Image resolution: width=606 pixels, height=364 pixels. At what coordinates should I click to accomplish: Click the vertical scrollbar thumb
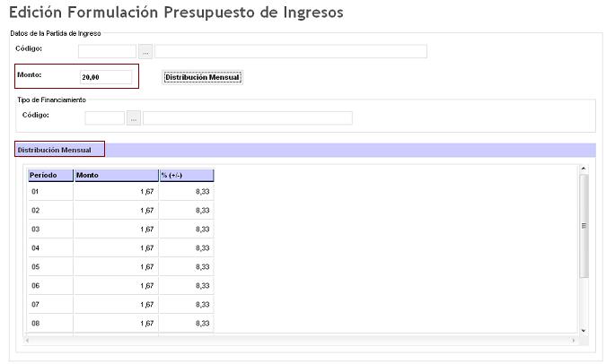tap(584, 224)
